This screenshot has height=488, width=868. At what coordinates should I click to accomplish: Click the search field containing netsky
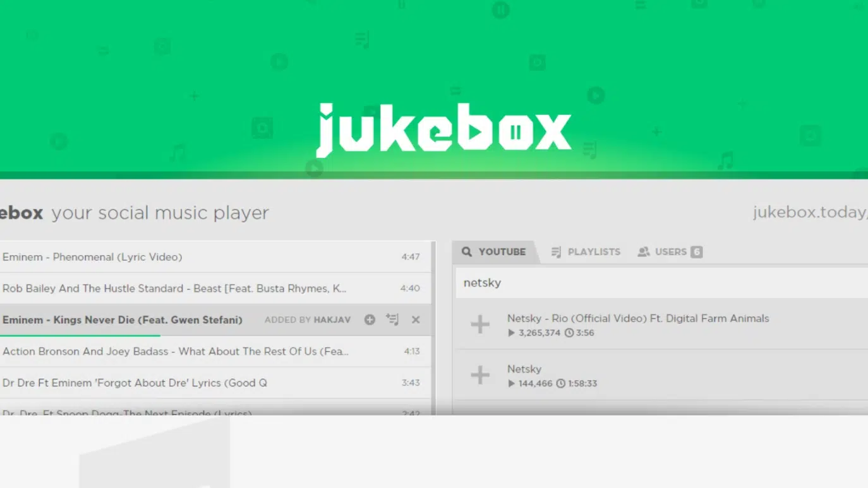[x=657, y=283]
